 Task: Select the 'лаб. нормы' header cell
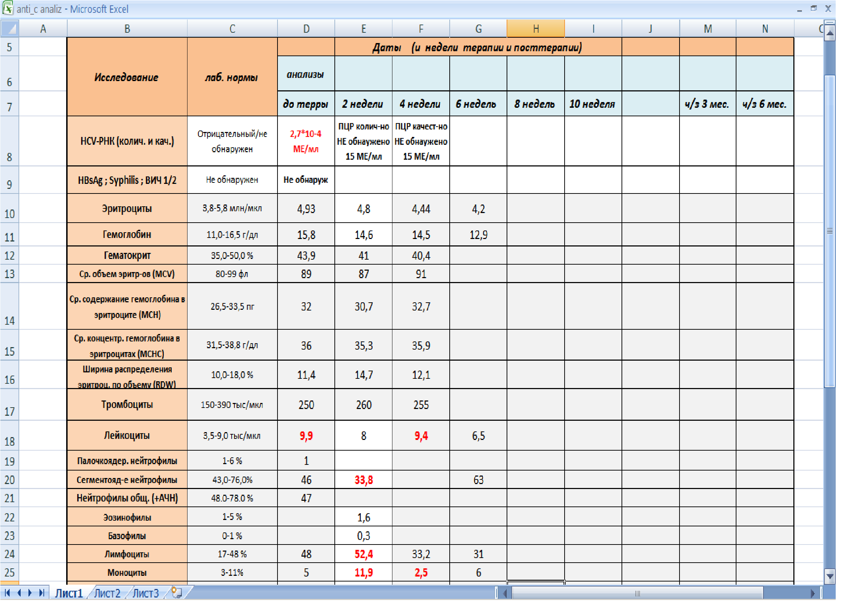232,77
